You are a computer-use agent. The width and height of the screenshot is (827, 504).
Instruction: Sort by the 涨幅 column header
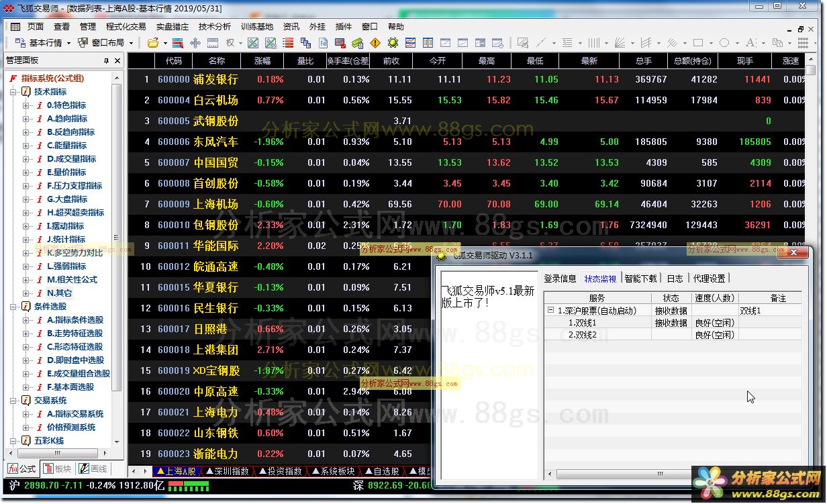[262, 60]
